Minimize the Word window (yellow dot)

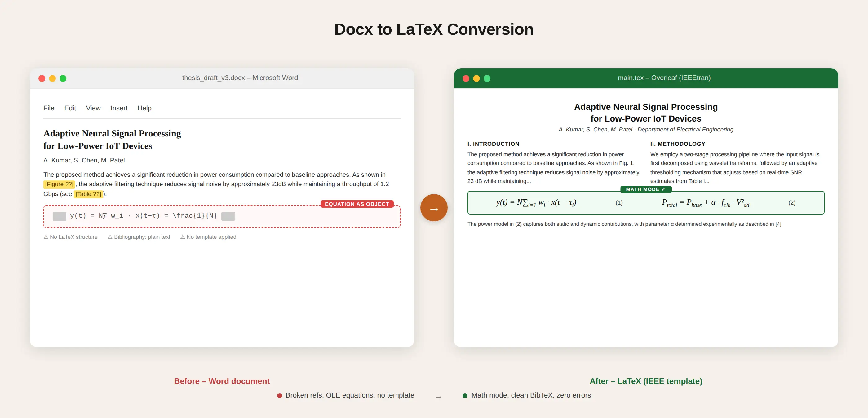tap(52, 78)
